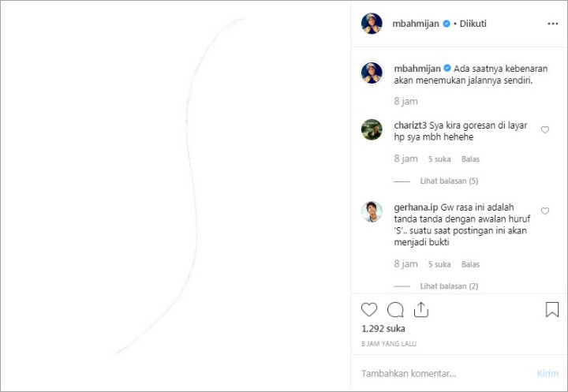Open mbahmijan header profile picture

(372, 24)
